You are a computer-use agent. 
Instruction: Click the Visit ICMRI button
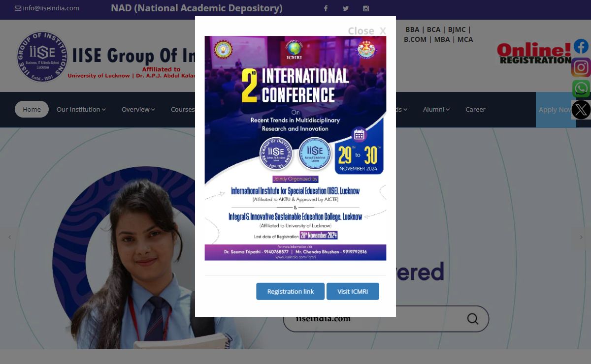tap(353, 291)
